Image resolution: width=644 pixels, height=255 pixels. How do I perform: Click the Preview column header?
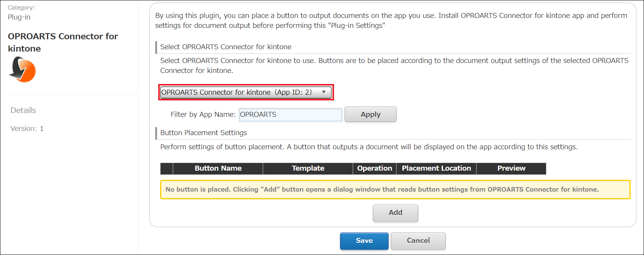pyautogui.click(x=511, y=168)
